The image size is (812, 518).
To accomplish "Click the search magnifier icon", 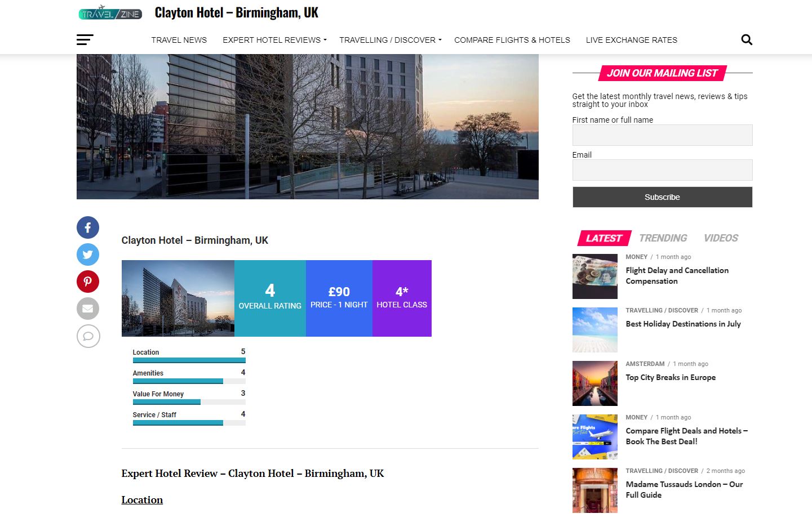I will pos(747,40).
